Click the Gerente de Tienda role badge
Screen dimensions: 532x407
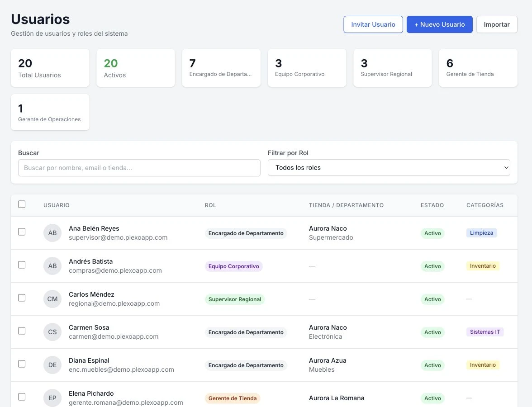tap(233, 398)
